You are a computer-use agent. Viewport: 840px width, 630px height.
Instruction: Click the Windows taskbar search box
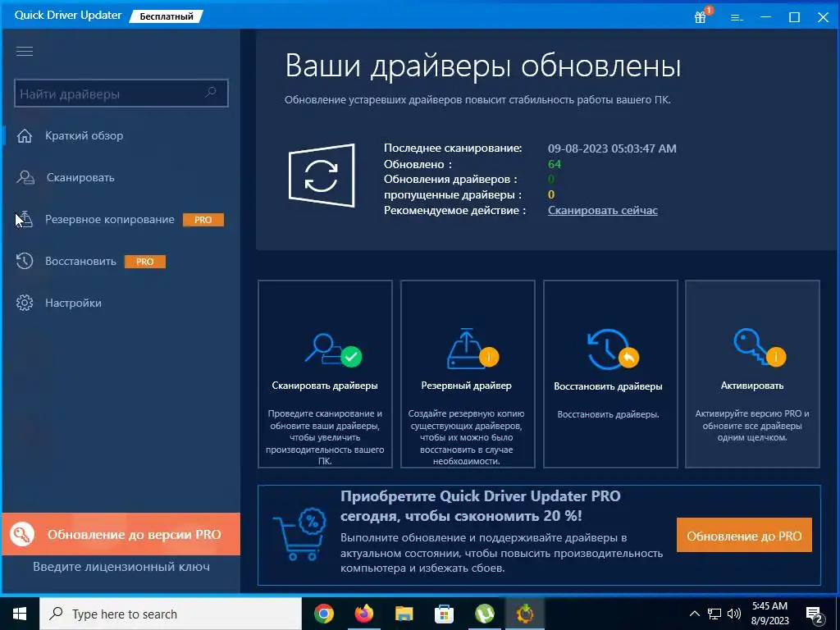(171, 614)
